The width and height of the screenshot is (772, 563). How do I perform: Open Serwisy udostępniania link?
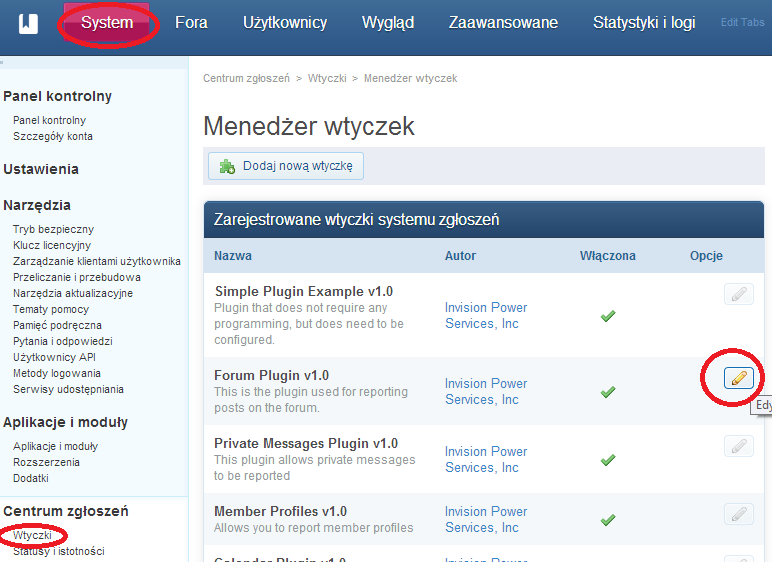tap(68, 389)
